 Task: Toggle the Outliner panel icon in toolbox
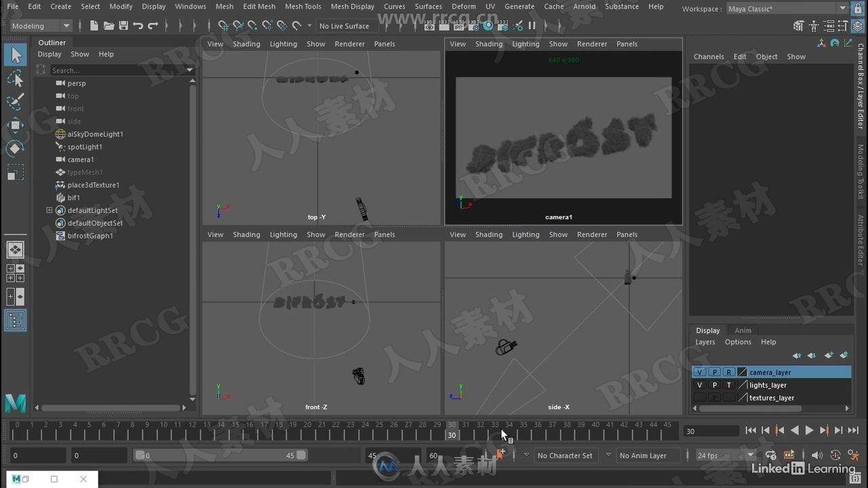click(x=15, y=321)
